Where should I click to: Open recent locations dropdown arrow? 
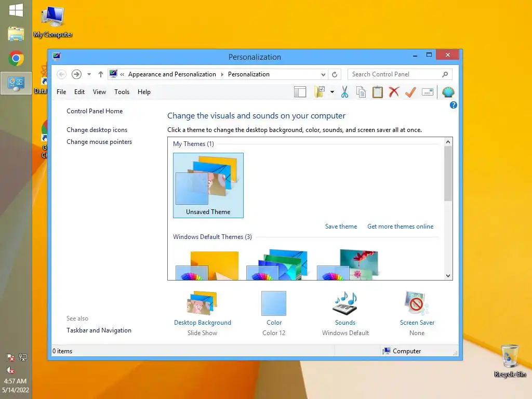tap(89, 74)
